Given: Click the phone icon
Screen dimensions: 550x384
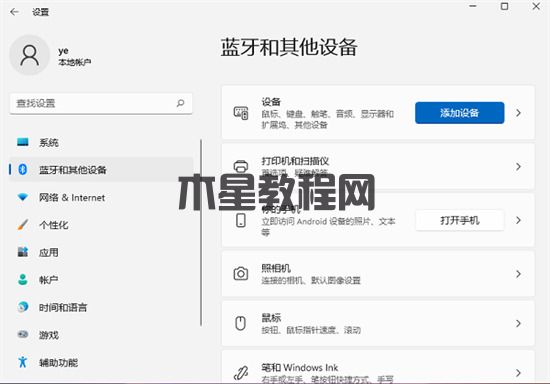Looking at the screenshot, I should tap(241, 221).
